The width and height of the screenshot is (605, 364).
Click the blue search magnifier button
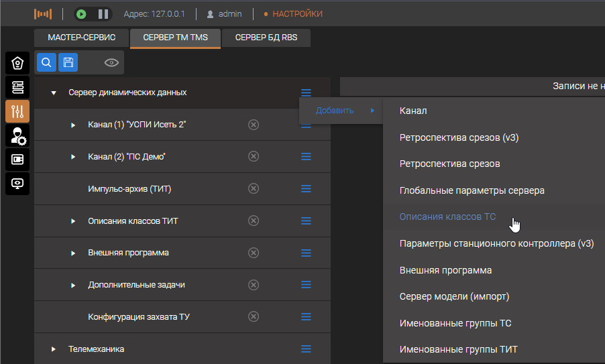[x=46, y=62]
